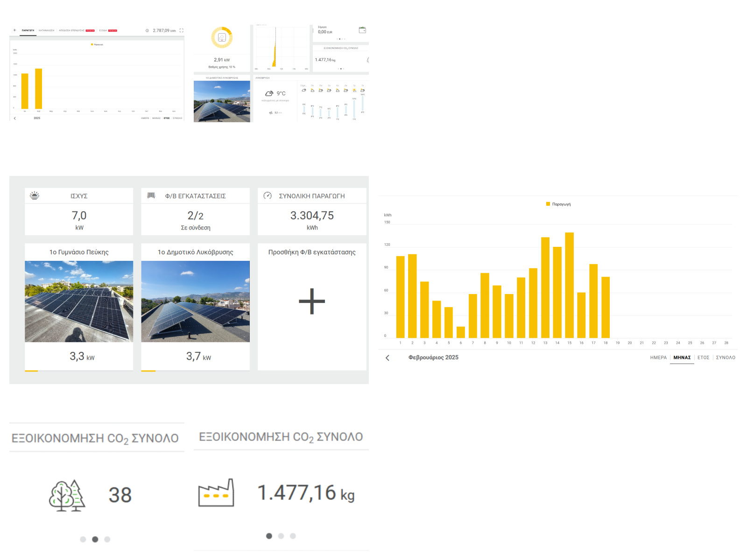Viewport: 747px width, 560px height.
Task: Click the back arrow beside ΠΑΡΑΓΩΓΗ tab
Action: (x=15, y=30)
